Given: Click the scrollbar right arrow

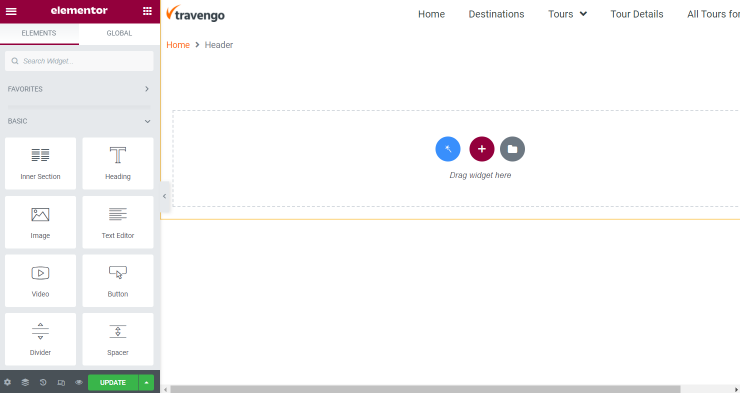Looking at the screenshot, I should click(736, 389).
